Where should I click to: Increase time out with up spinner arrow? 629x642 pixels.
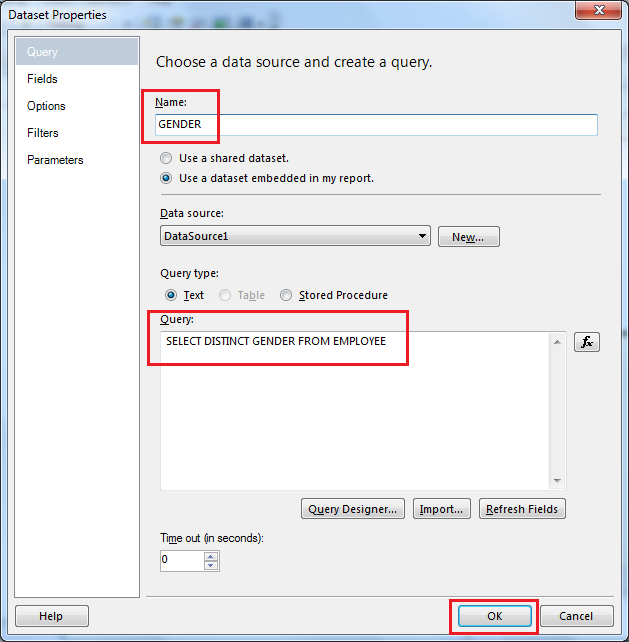(211, 556)
